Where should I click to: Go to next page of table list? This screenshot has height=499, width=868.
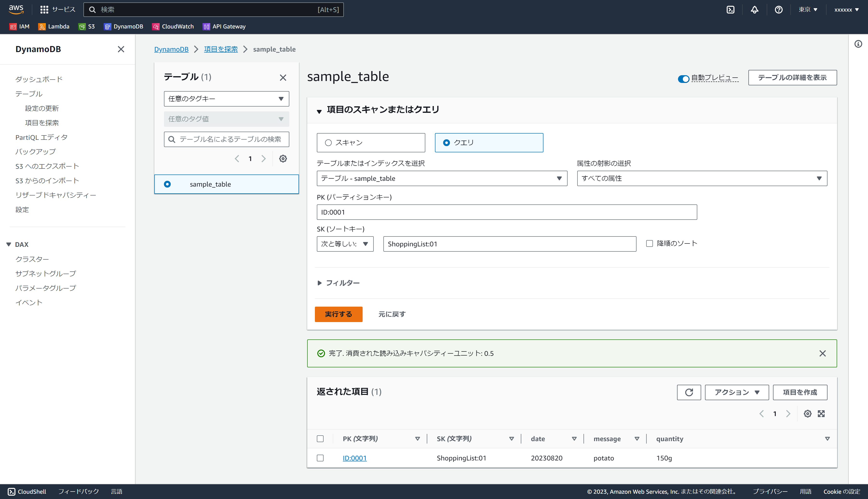click(x=264, y=159)
